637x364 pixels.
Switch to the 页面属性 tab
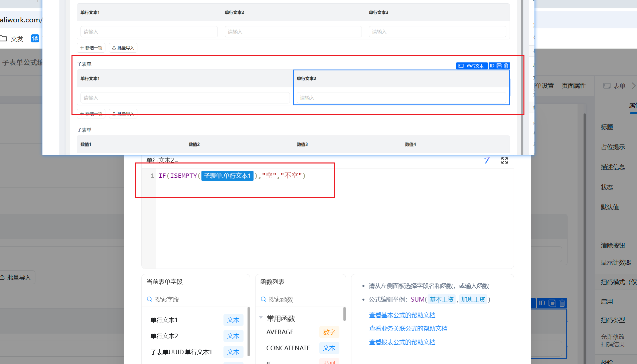[x=574, y=86]
